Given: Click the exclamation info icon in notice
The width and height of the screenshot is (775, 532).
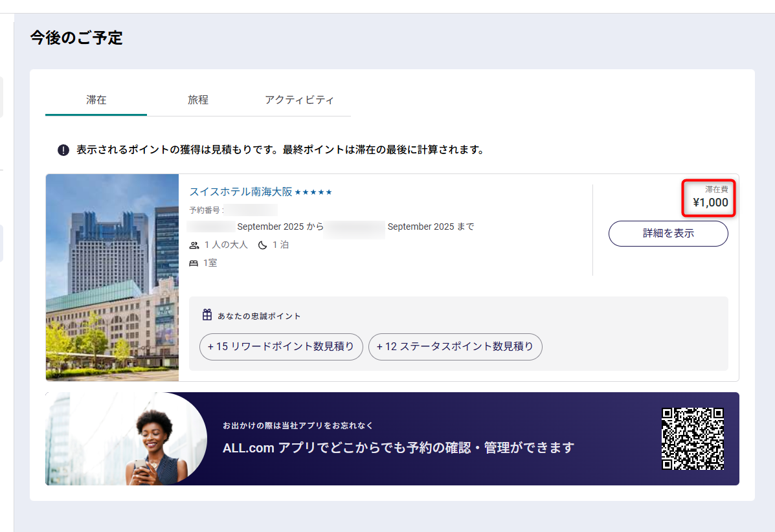Looking at the screenshot, I should click(63, 150).
